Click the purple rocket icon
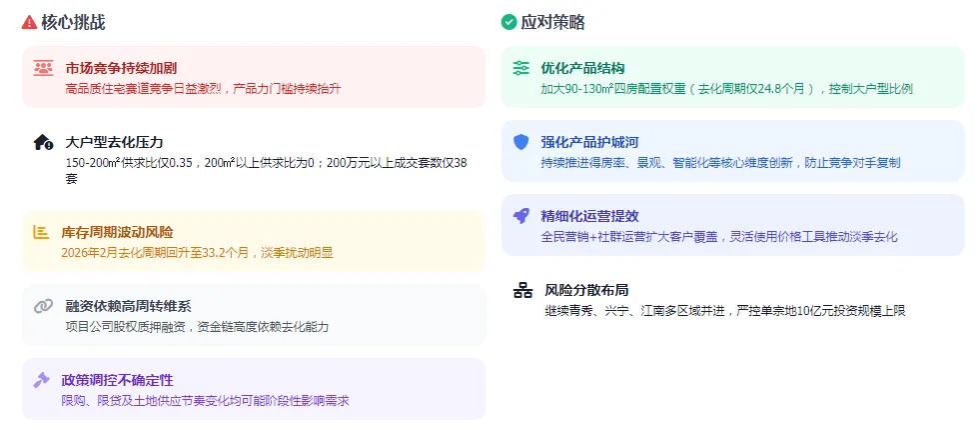The height and width of the screenshot is (430, 980). point(520,216)
